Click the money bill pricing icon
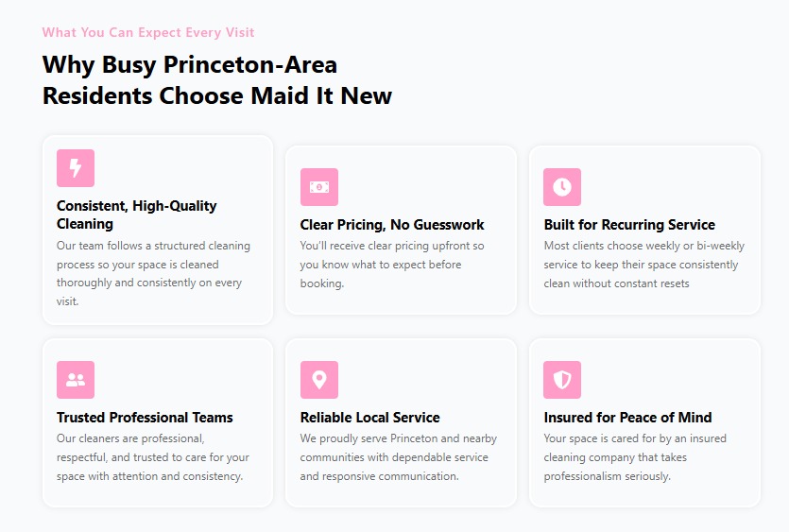This screenshot has width=789, height=532. tap(319, 187)
